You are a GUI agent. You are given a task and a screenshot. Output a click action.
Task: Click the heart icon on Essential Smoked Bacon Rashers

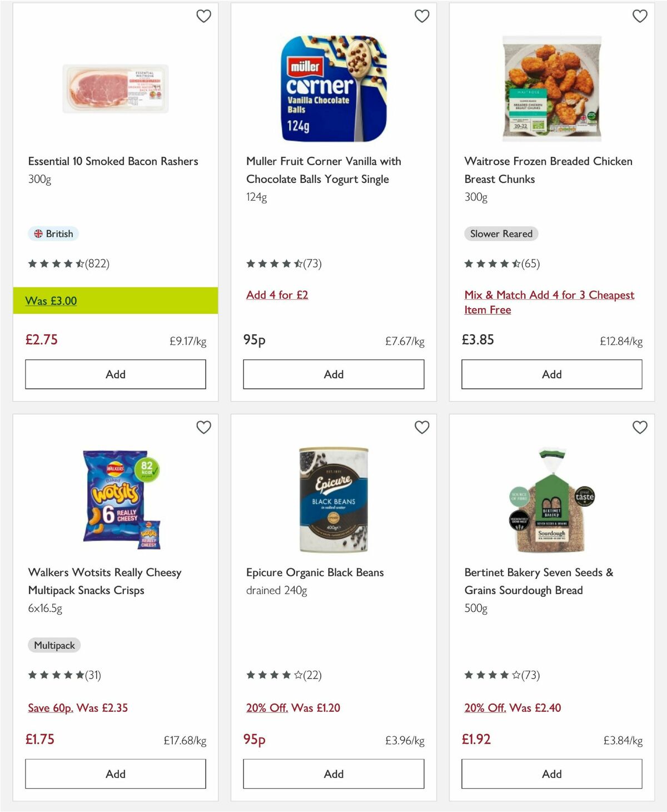click(x=204, y=16)
